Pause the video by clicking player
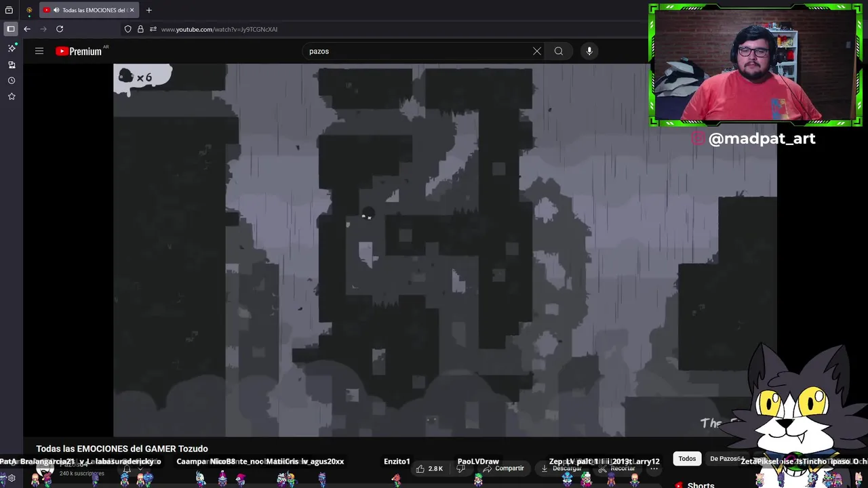Screen dimensions: 868x488 (x=445, y=250)
